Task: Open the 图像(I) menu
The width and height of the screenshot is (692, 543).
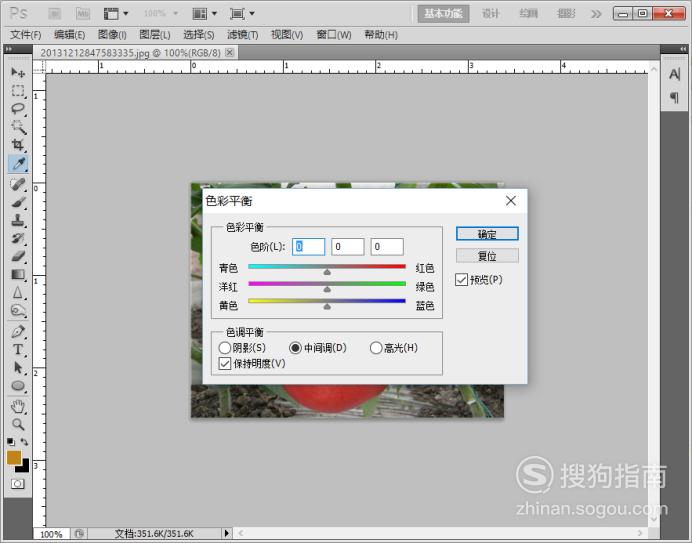Action: coord(112,35)
